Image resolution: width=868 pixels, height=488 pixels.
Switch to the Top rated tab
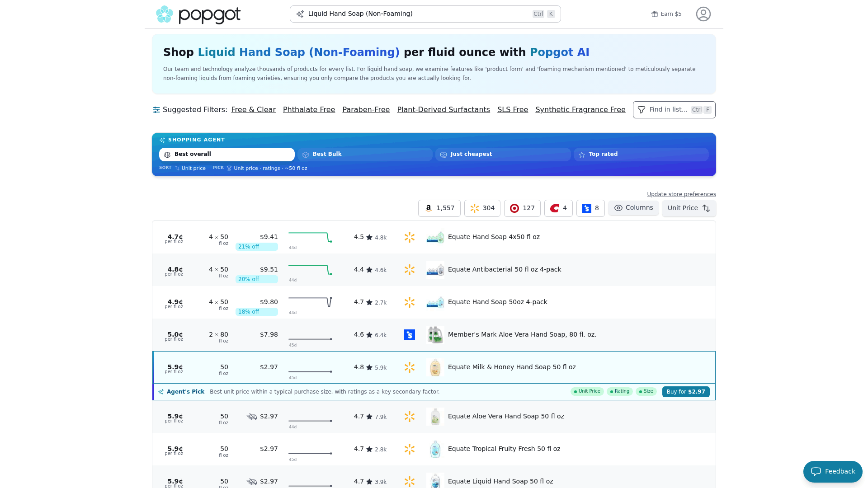(641, 155)
